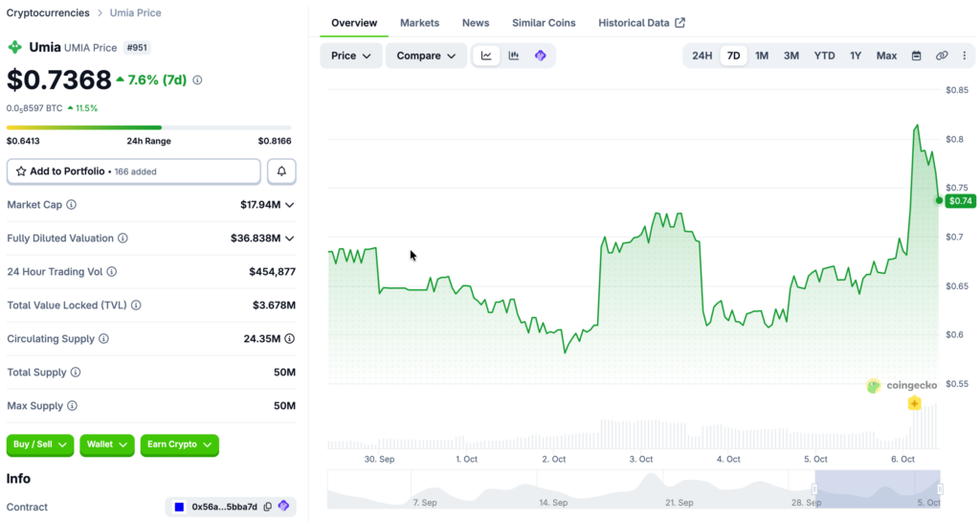Click the yellow star marker on chart
Viewport: 980px width, 522px height.
[914, 403]
